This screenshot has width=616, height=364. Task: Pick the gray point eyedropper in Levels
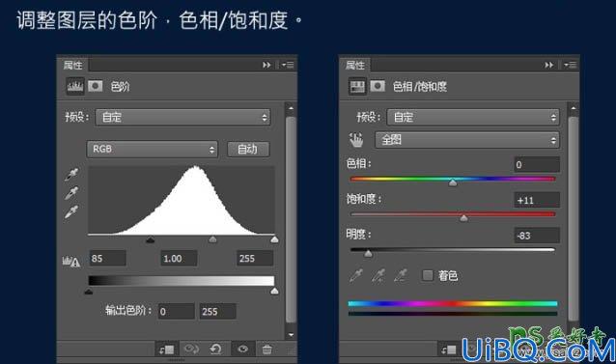click(71, 193)
